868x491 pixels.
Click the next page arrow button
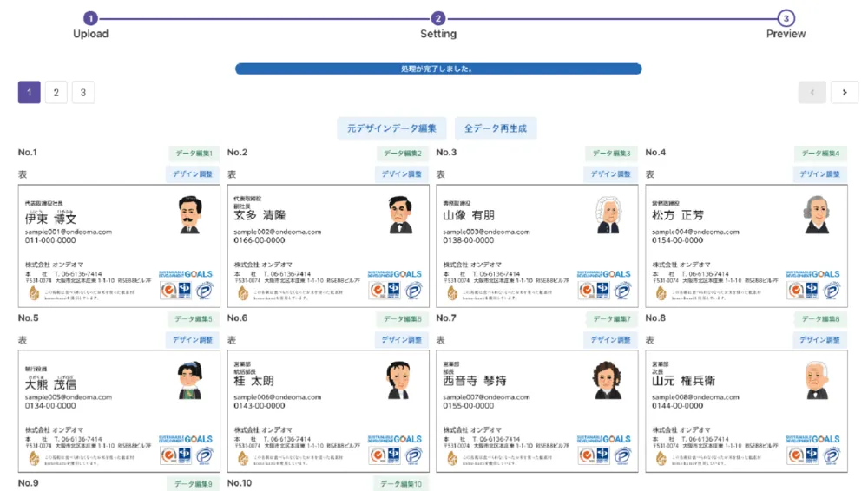tap(845, 93)
